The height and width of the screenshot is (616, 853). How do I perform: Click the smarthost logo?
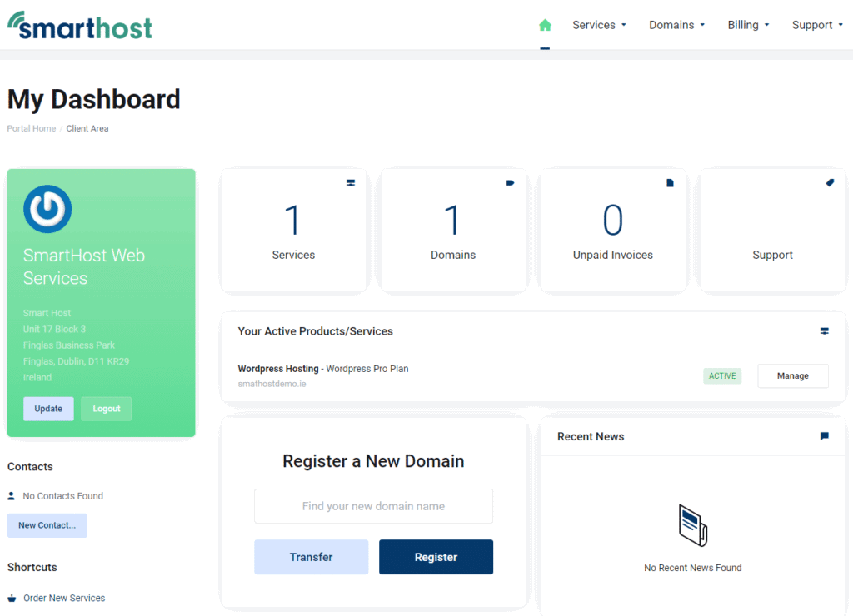[x=80, y=26]
